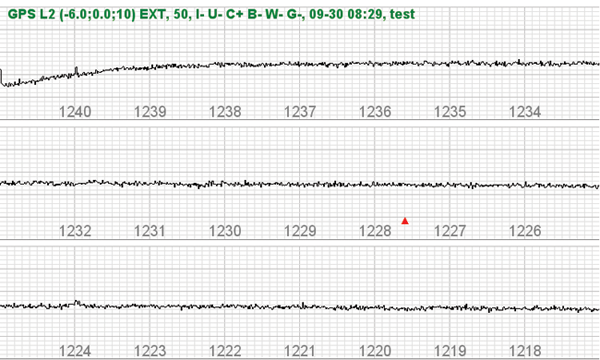Pick time label 1220

click(x=375, y=351)
